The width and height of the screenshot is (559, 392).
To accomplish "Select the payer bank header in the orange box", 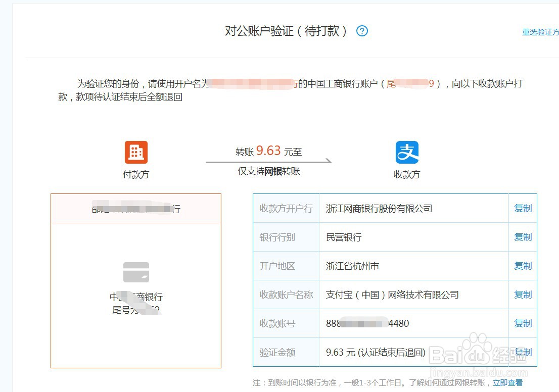I will [x=136, y=209].
